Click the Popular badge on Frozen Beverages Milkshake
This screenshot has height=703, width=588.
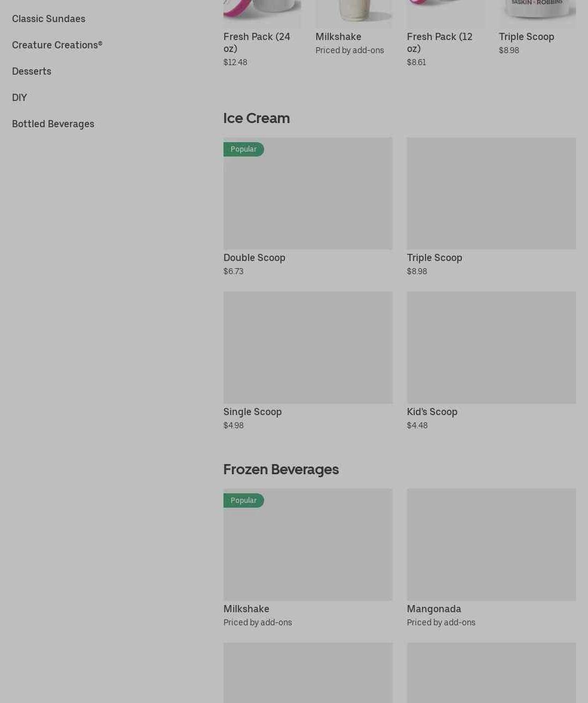(243, 501)
